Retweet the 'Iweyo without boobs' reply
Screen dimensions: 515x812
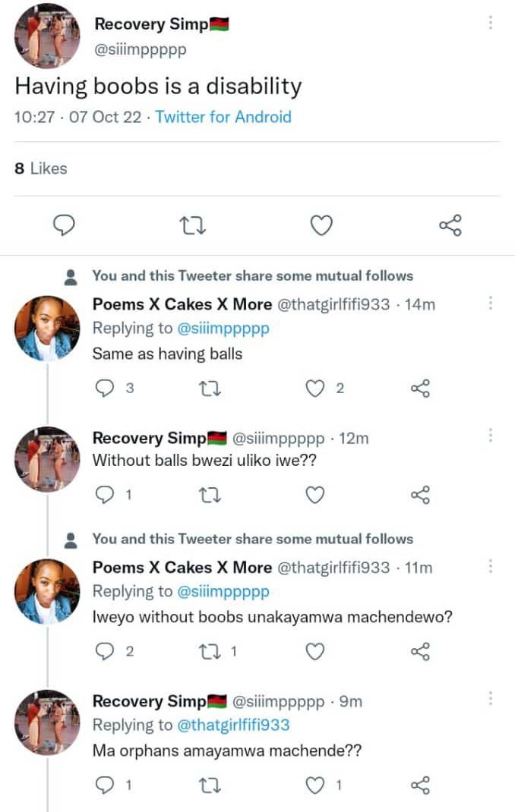click(x=210, y=651)
